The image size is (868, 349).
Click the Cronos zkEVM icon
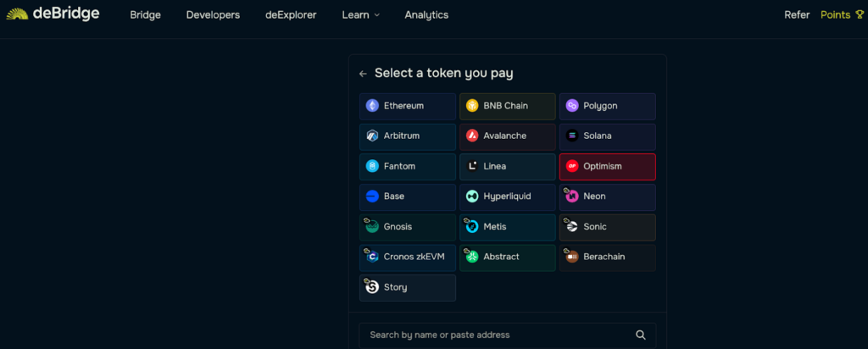pyautogui.click(x=372, y=258)
